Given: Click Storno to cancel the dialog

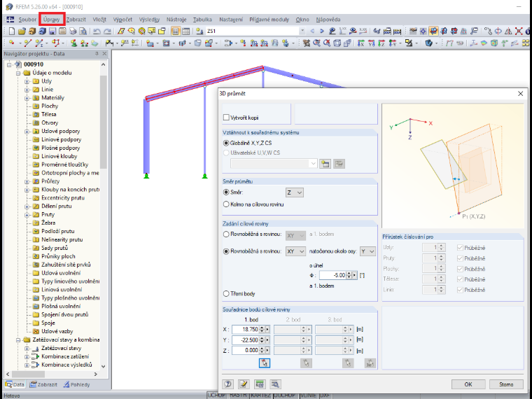Looking at the screenshot, I should (x=506, y=384).
